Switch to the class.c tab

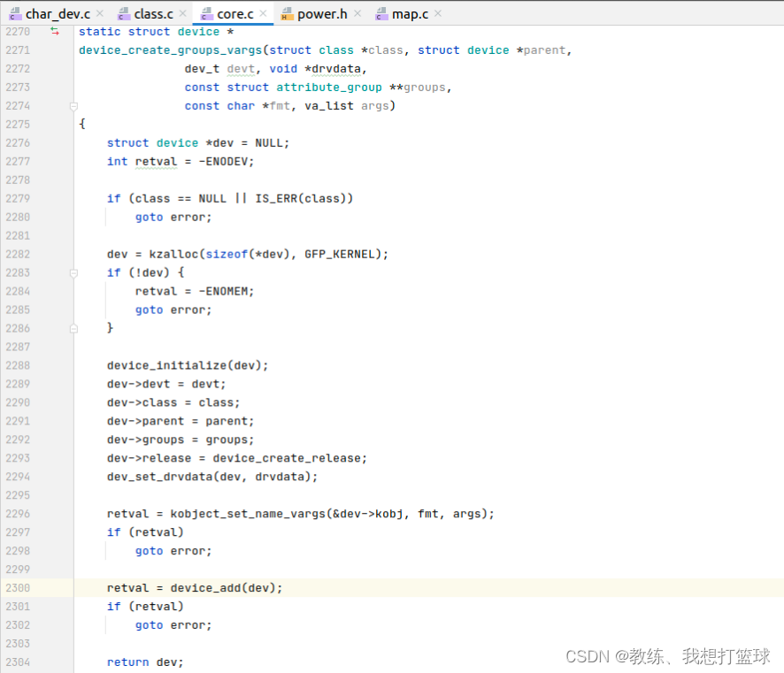coord(153,14)
